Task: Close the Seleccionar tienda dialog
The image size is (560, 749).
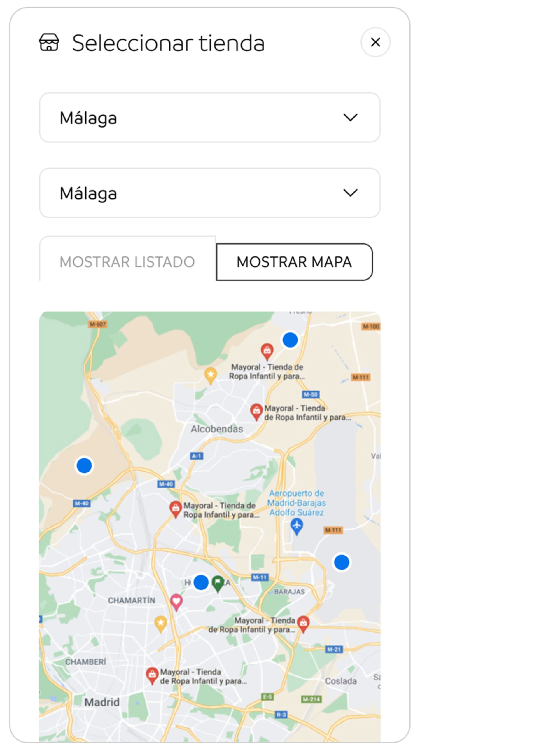Action: coord(375,42)
